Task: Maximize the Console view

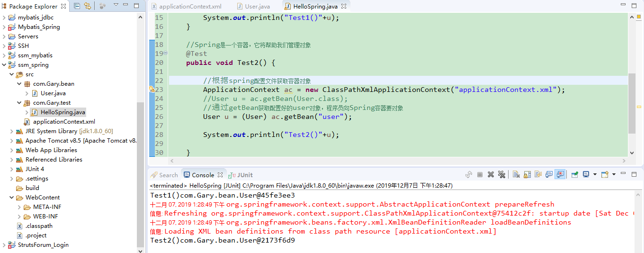Action: click(635, 174)
